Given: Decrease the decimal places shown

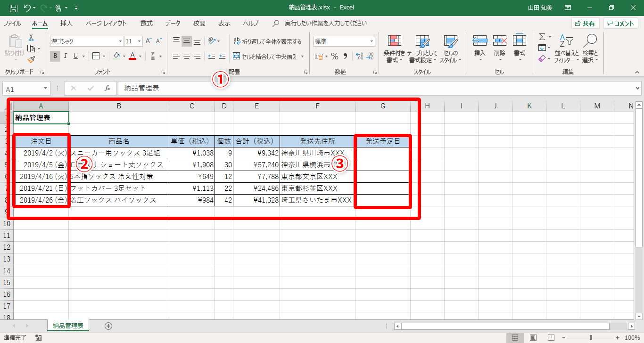Looking at the screenshot, I should [x=370, y=56].
